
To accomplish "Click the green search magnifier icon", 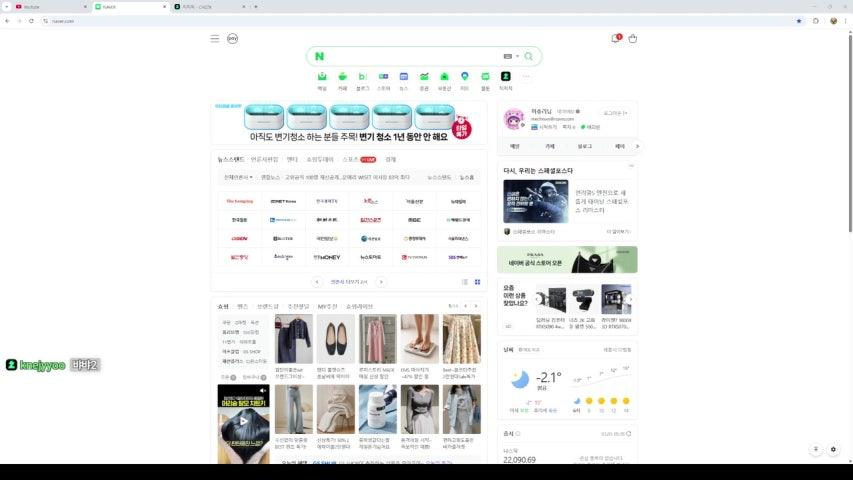I will pos(529,57).
